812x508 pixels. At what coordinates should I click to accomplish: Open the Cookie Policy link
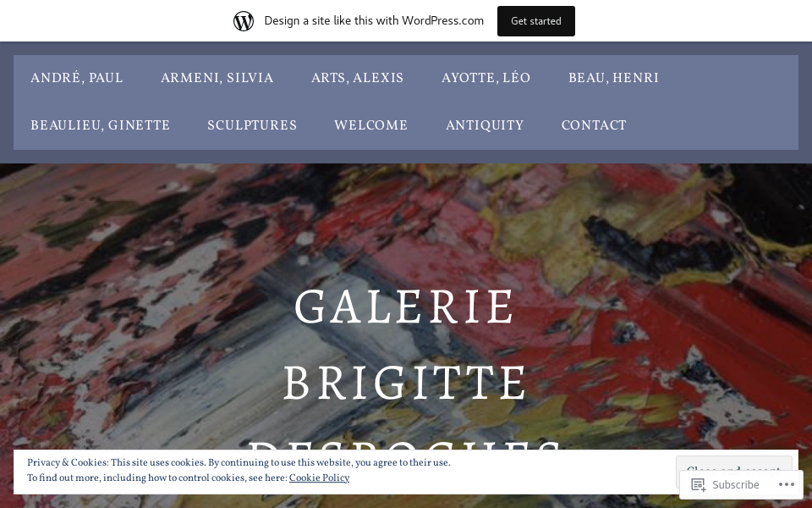[x=319, y=478]
